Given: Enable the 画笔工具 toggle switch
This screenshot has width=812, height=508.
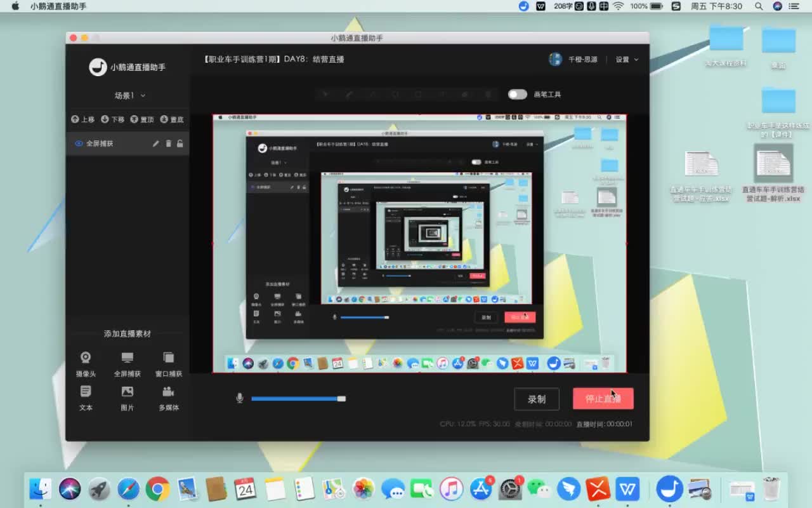Looking at the screenshot, I should point(517,95).
